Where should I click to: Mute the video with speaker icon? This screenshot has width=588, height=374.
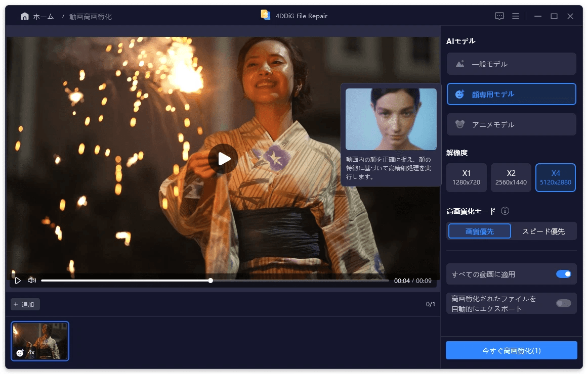coord(31,280)
